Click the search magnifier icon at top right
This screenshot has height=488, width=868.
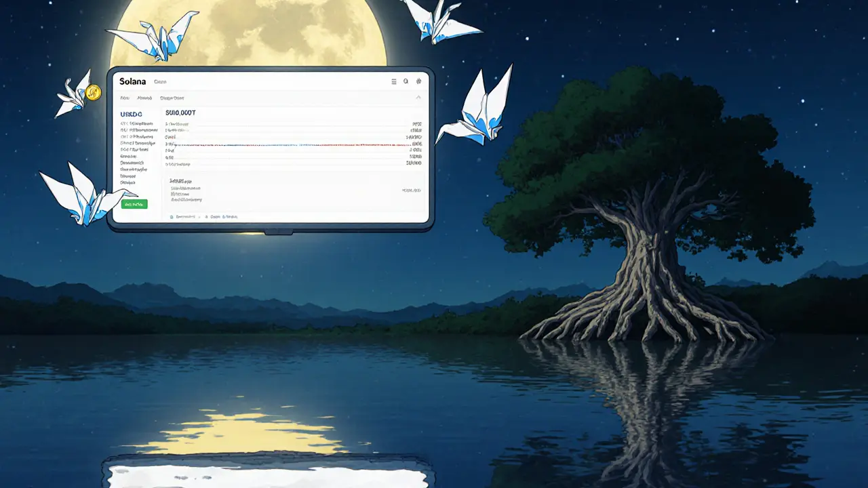[406, 82]
